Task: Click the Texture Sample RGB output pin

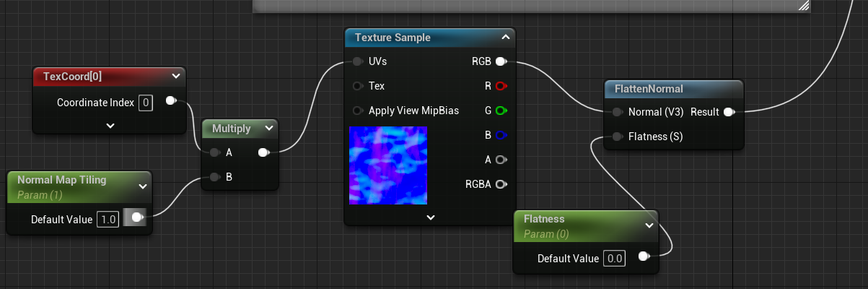Action: point(501,61)
